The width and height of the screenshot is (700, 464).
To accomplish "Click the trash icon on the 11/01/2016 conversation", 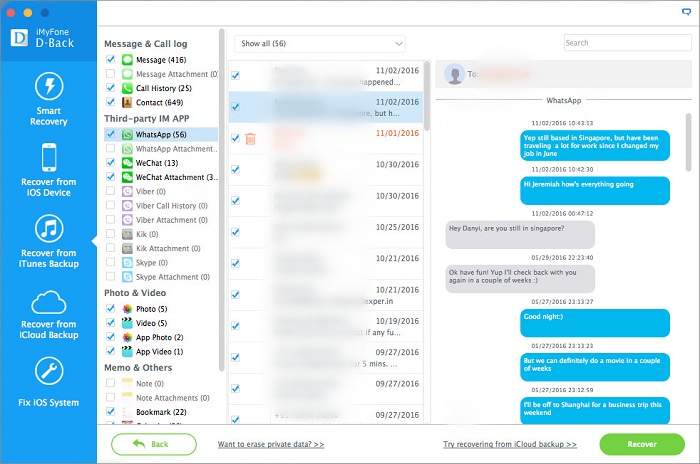I will click(x=250, y=139).
